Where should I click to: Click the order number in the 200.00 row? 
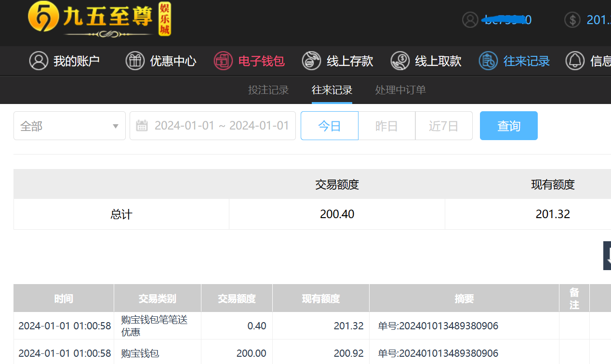[438, 353]
